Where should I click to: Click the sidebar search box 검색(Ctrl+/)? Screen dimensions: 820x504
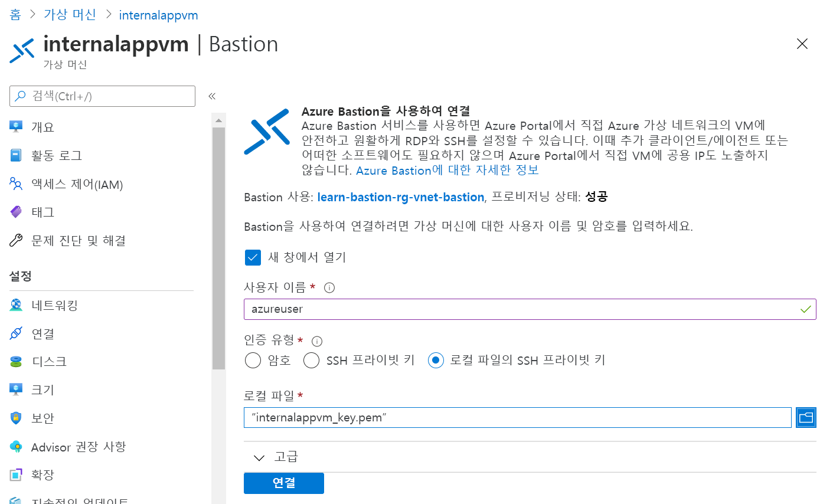[102, 96]
